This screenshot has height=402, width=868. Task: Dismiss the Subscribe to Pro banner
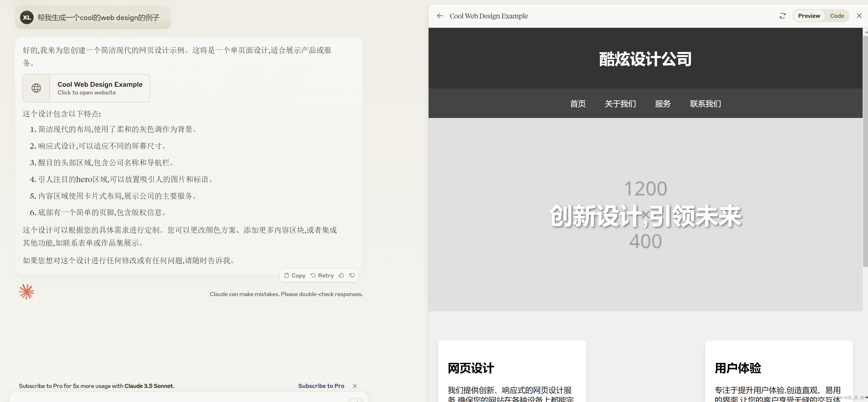point(355,386)
